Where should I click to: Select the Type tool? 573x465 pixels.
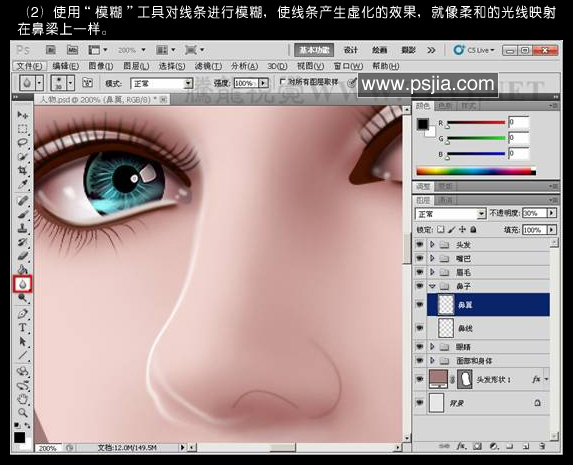[x=23, y=328]
